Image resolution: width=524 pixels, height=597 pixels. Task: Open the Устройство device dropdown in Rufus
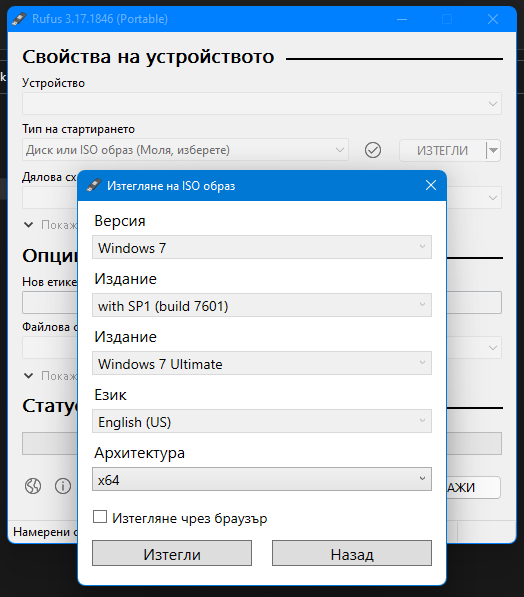262,104
